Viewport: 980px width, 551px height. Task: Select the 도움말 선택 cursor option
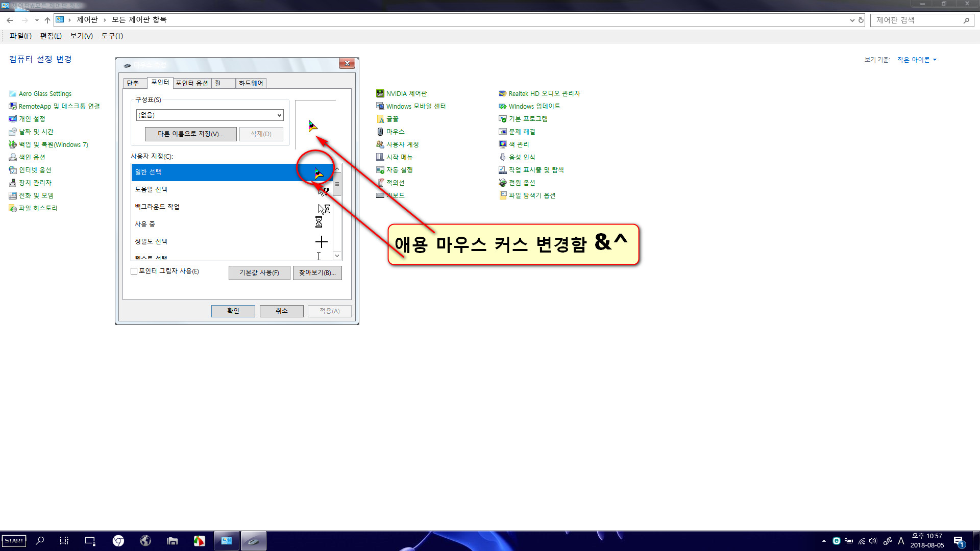(x=229, y=189)
